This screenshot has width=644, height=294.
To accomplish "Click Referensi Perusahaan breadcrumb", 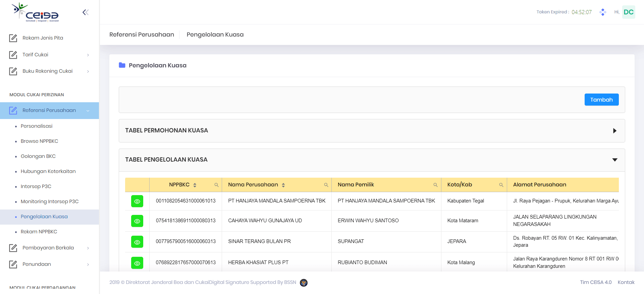I will 142,35.
